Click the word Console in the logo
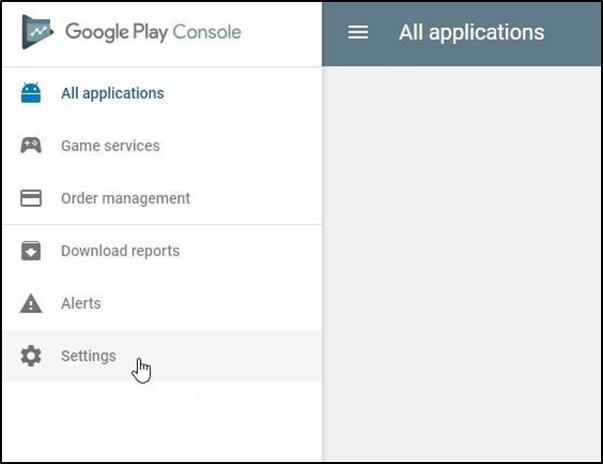 (208, 32)
